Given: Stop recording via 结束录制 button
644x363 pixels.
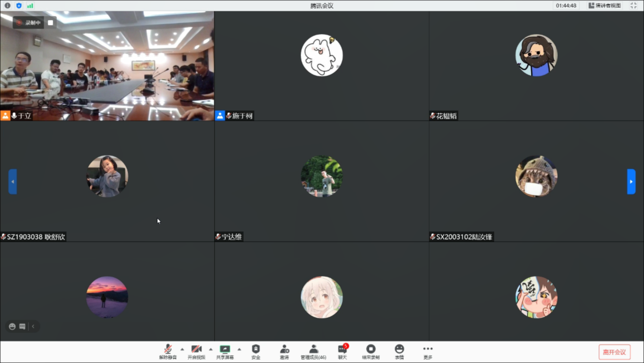Looking at the screenshot, I should (371, 351).
